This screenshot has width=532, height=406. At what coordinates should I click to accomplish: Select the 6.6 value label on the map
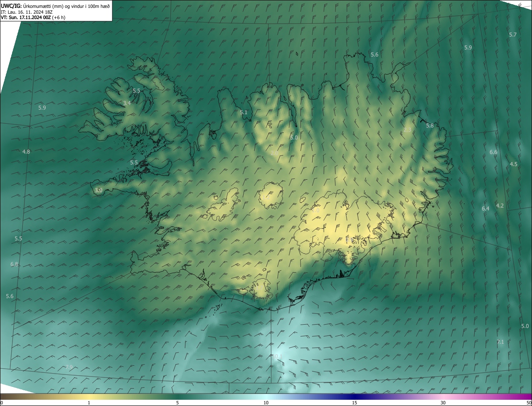[493, 152]
